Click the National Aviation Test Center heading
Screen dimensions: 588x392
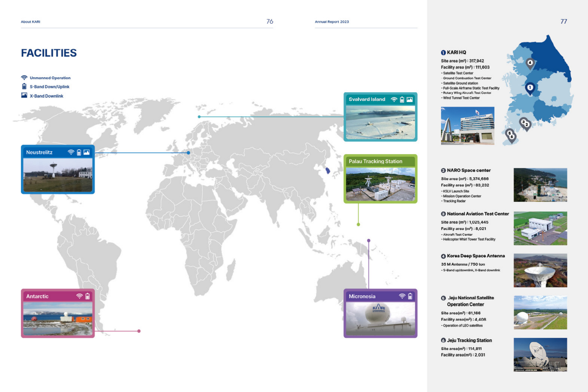pyautogui.click(x=478, y=214)
